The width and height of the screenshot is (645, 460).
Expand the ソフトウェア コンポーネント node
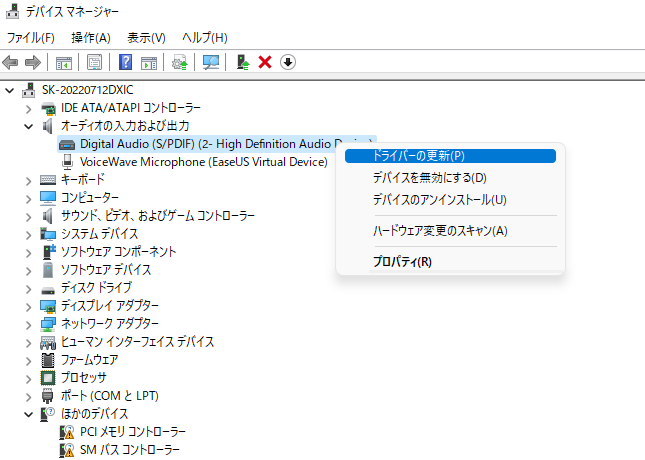coord(28,253)
